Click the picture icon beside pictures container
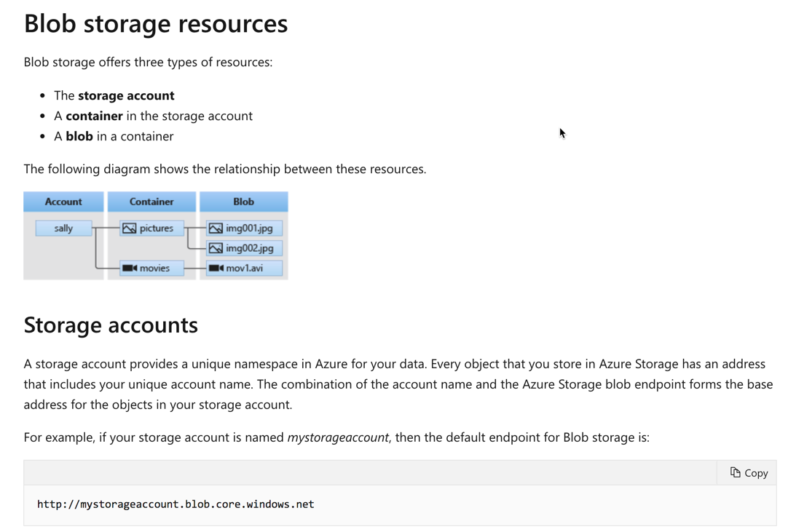The image size is (796, 532). point(130,229)
